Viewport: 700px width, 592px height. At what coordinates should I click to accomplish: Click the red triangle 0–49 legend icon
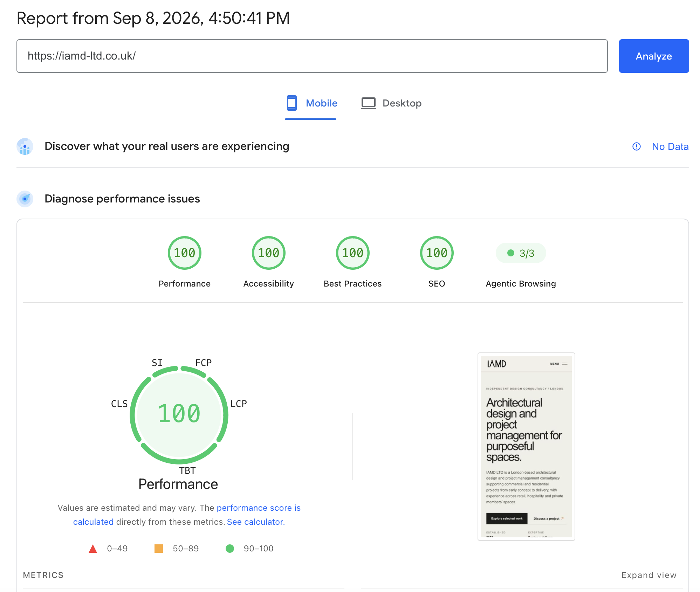pos(93,549)
